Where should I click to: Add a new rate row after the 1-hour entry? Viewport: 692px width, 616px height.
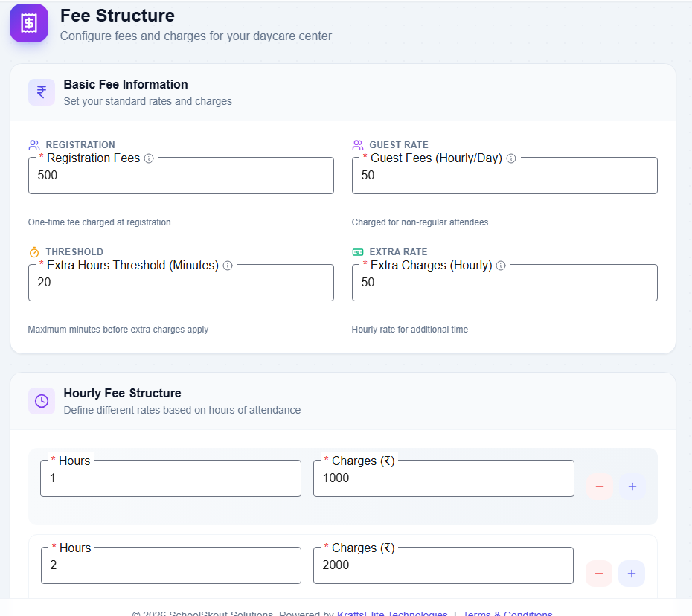[x=632, y=487]
